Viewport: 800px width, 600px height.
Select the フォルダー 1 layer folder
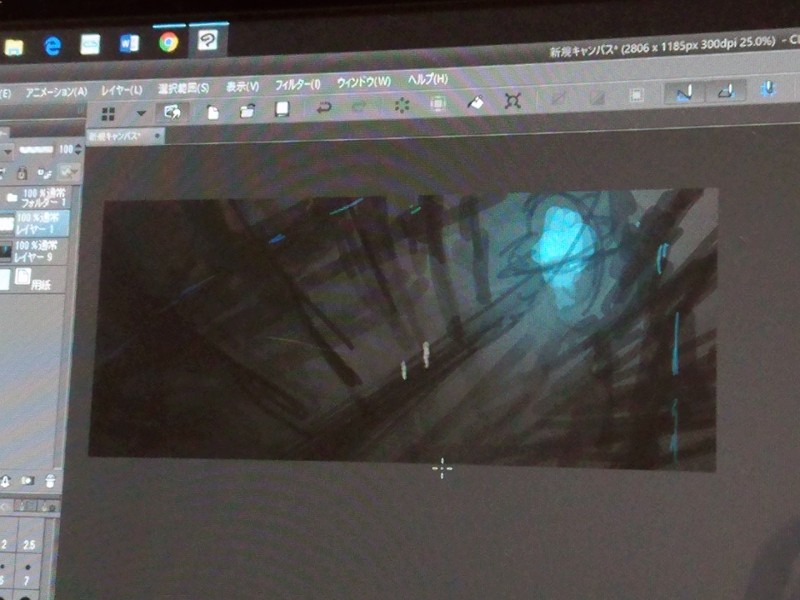tap(35, 198)
